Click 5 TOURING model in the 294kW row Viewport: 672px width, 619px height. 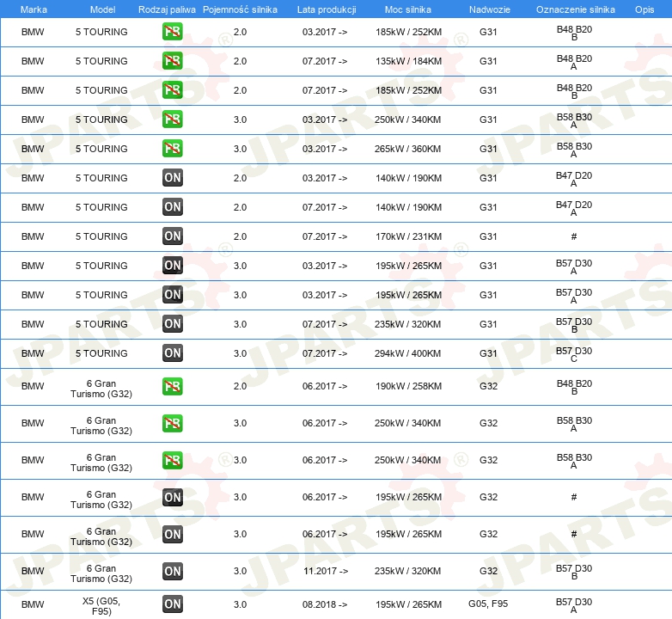point(101,353)
